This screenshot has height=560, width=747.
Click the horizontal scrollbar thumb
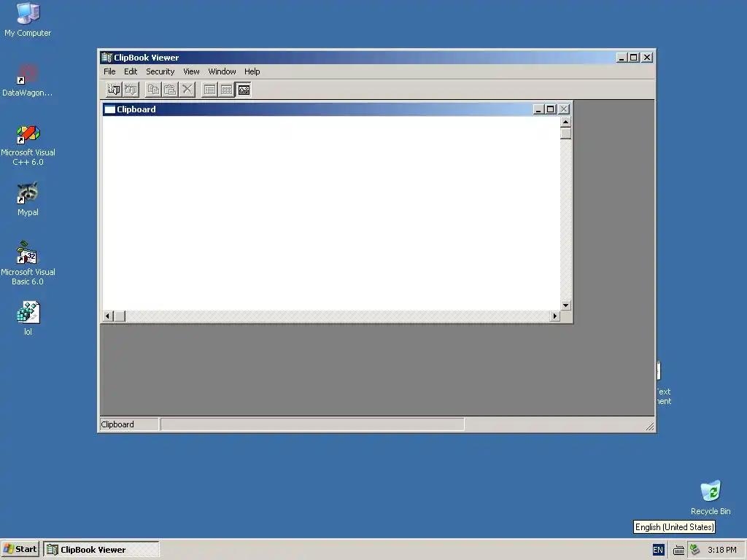tap(120, 316)
